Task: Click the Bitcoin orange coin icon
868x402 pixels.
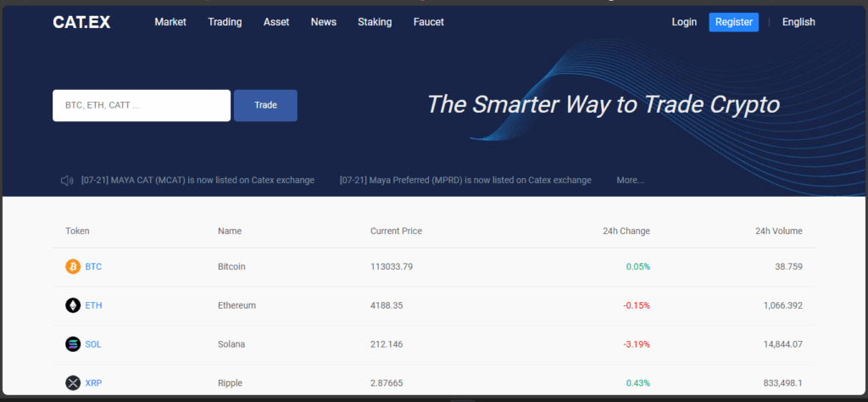Action: (73, 266)
